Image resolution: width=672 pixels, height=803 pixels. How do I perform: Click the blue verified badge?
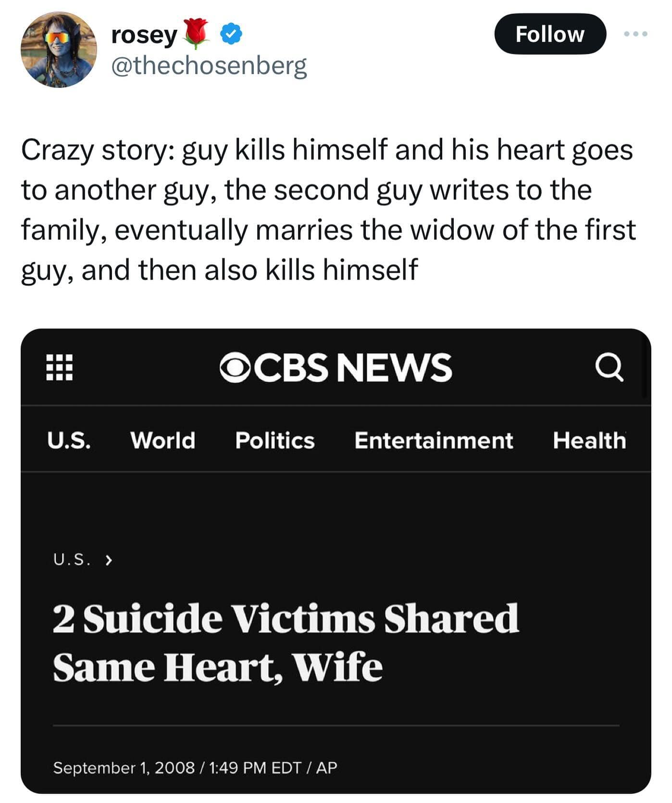click(231, 34)
